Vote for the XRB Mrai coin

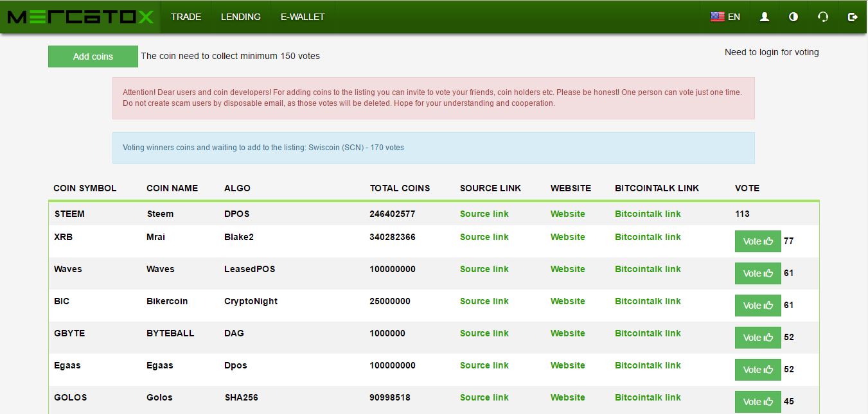[758, 241]
